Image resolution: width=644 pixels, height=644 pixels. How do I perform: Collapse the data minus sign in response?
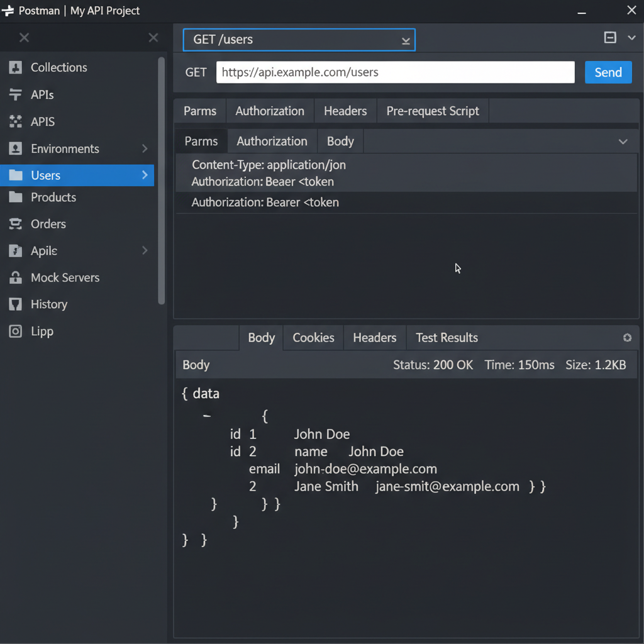(206, 416)
